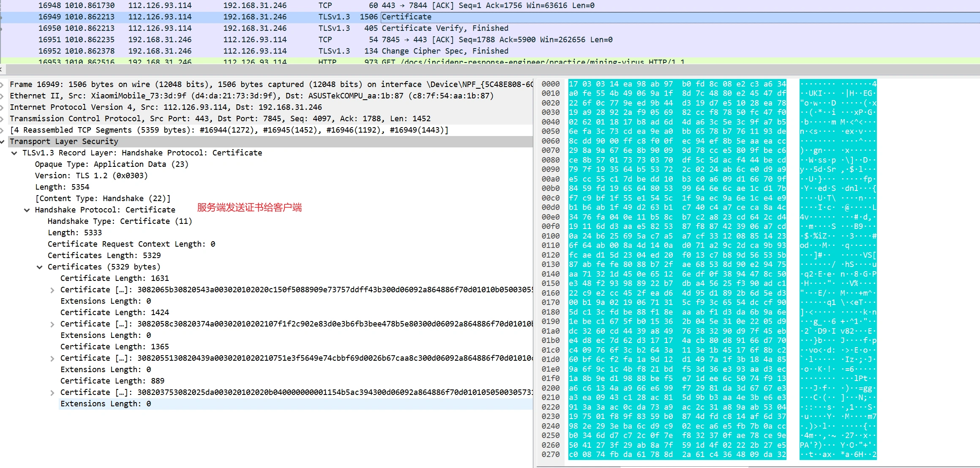The image size is (980, 468).
Task: Collapse Certificates (5329 bytes) node
Action: point(40,267)
